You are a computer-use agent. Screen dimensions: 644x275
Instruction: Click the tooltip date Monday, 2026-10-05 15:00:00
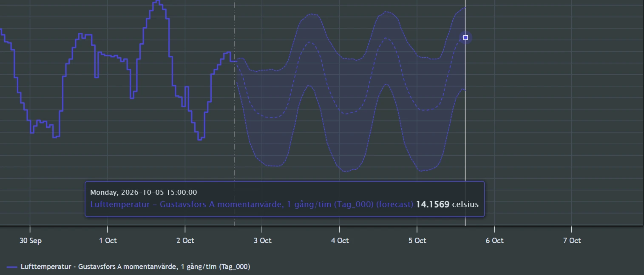[144, 193]
